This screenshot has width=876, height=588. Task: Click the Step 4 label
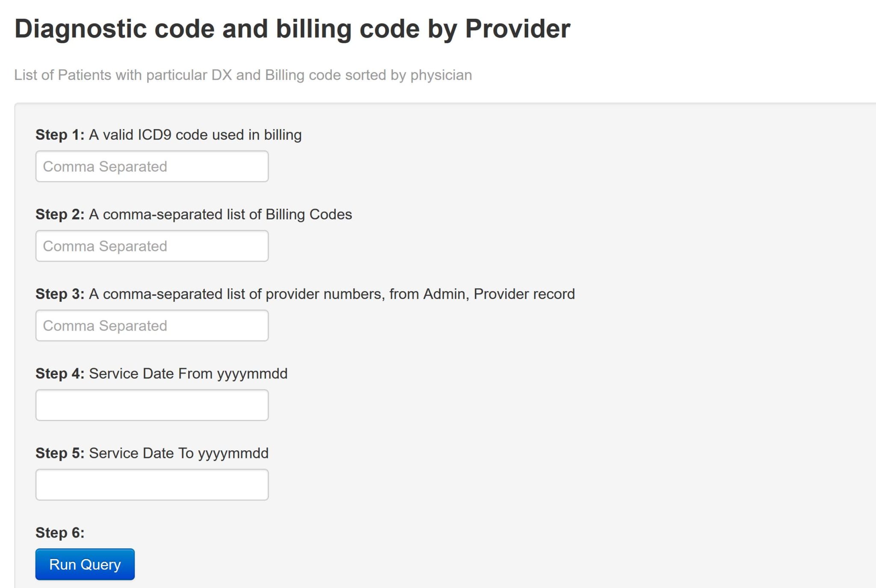(x=162, y=373)
